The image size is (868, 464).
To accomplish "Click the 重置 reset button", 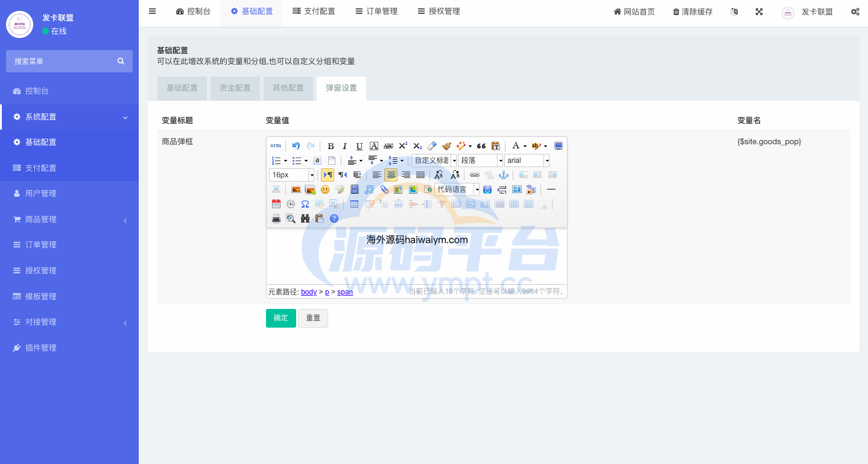I will [x=313, y=318].
